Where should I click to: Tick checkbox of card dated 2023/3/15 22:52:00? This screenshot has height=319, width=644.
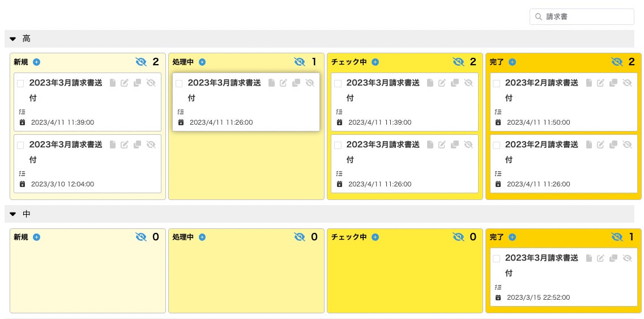pos(497,258)
